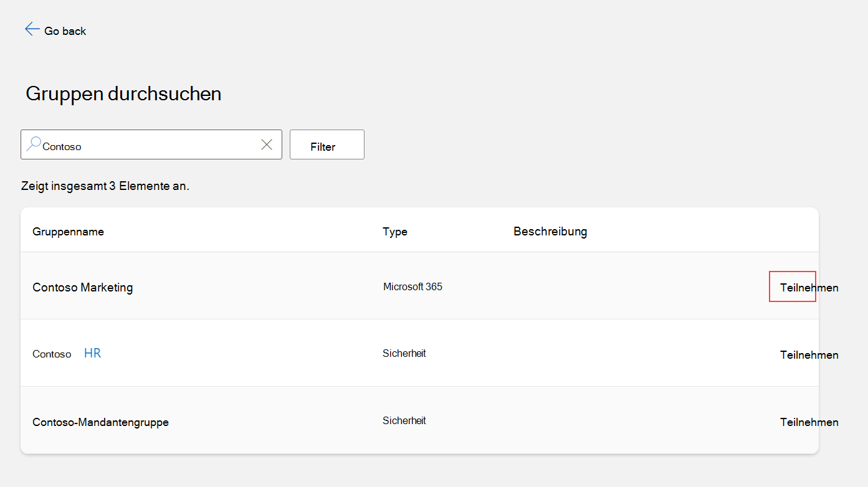Click Teilnehmen for Contoso-Mandantengruppe
Screen dimensions: 868x487
click(809, 422)
